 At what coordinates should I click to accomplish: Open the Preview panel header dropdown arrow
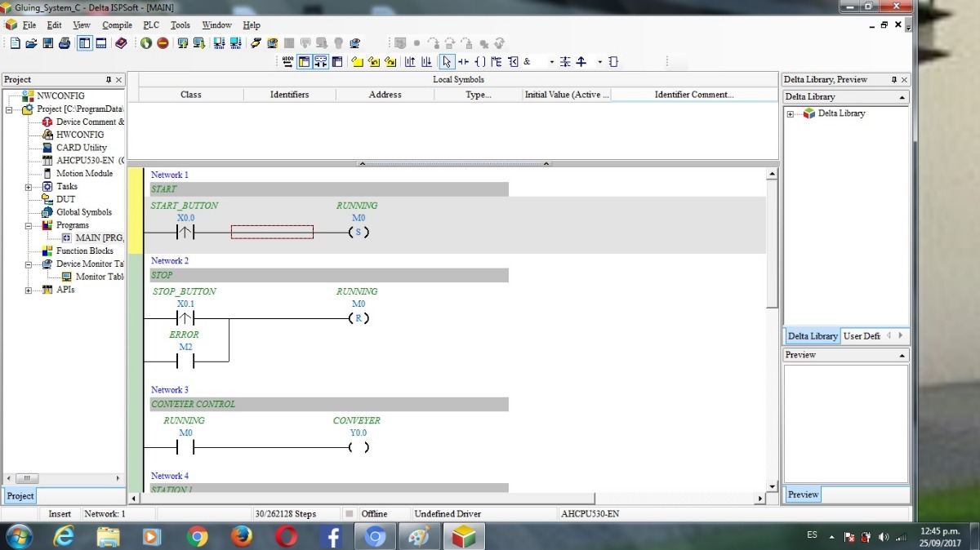[x=902, y=356]
